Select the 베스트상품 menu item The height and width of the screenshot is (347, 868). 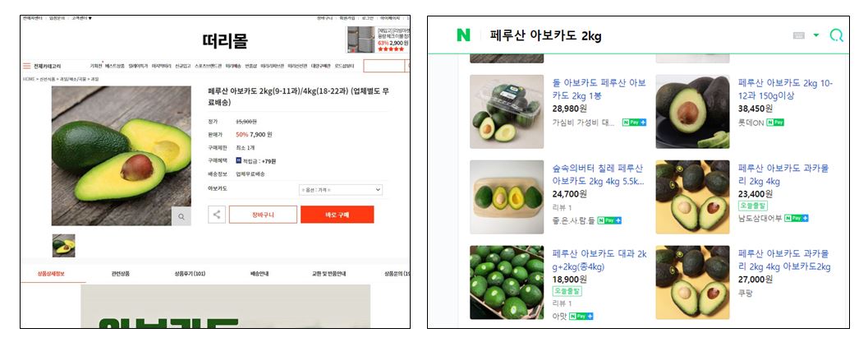tap(115, 66)
